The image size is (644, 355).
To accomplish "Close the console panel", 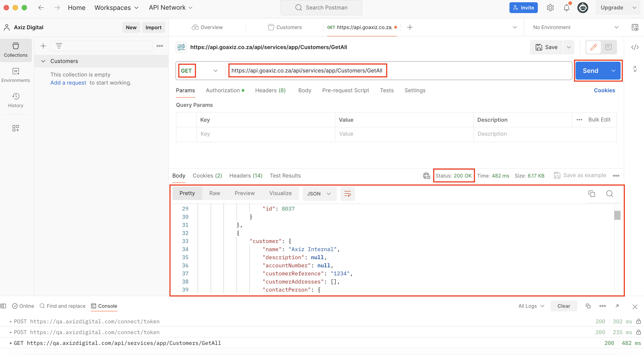I will [635, 307].
